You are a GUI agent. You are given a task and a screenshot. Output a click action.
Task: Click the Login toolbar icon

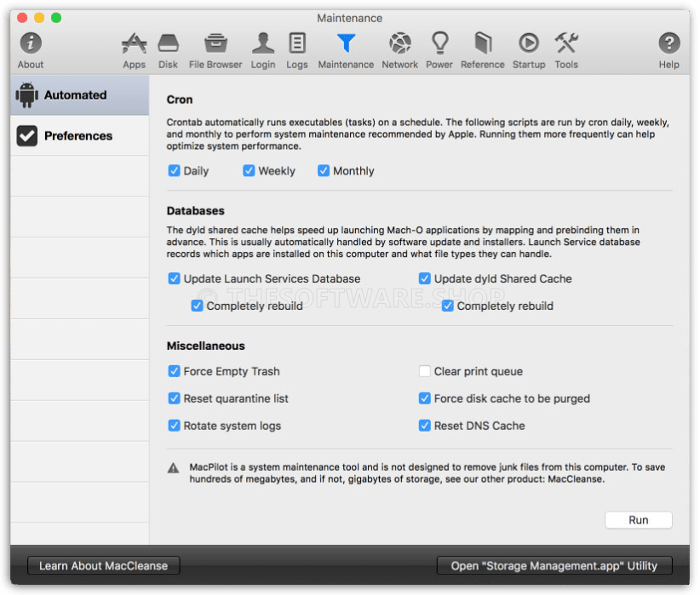coord(262,48)
